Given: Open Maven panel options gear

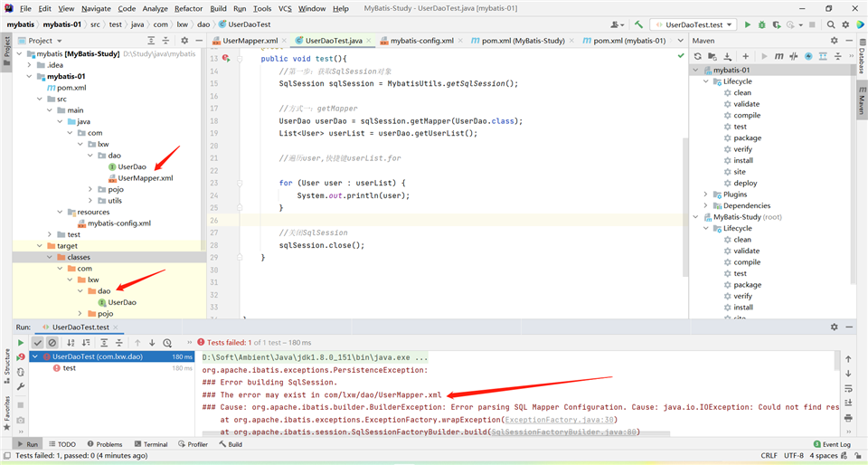Looking at the screenshot, I should (x=835, y=41).
